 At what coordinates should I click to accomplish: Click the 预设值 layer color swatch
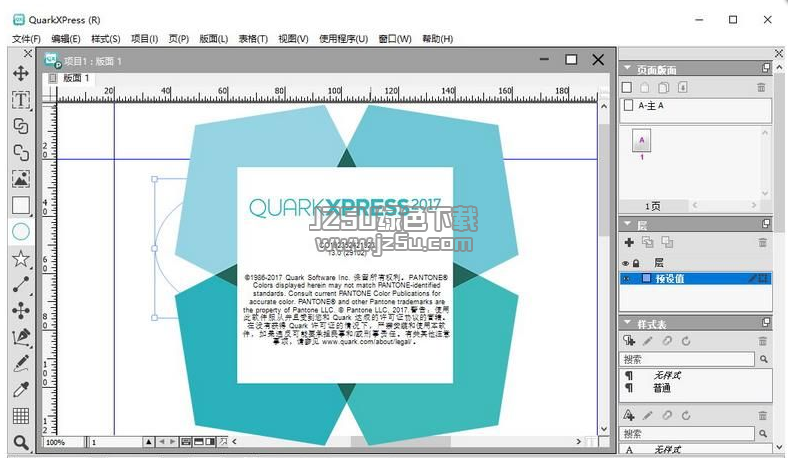pyautogui.click(x=647, y=278)
